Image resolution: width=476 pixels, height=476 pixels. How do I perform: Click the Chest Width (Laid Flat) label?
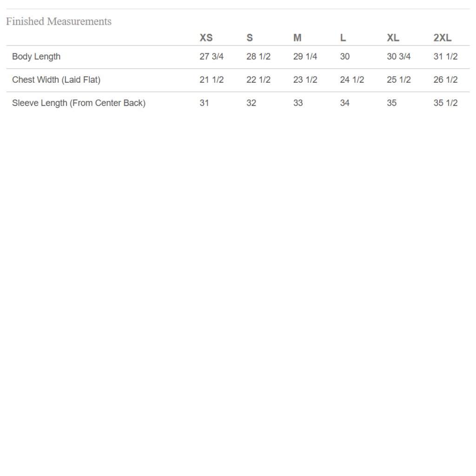pos(56,80)
